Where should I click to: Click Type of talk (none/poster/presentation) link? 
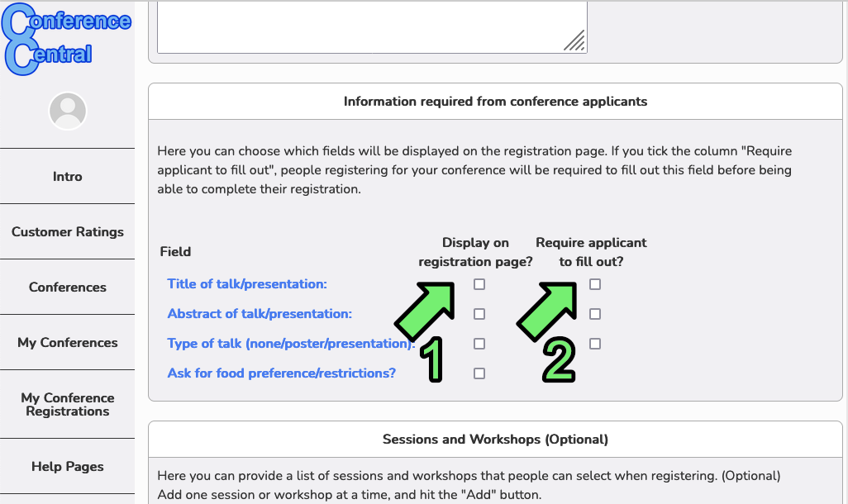point(291,344)
